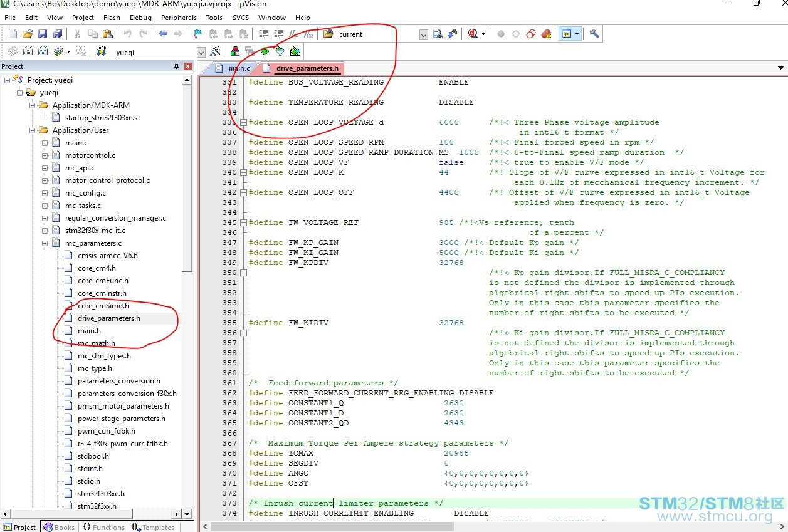This screenshot has height=532, width=788.
Task: Navigate backwards with the blue arrow
Action: click(163, 34)
